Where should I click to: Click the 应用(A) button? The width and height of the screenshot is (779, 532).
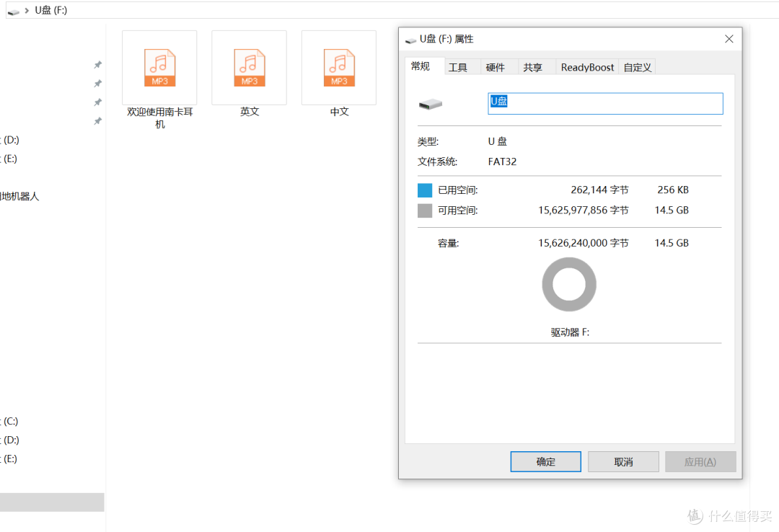pos(700,462)
